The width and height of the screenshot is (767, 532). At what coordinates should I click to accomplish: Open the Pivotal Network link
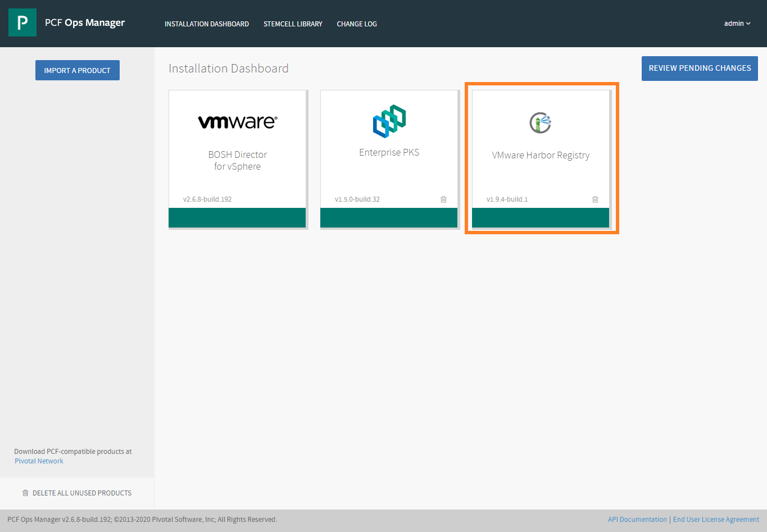(39, 461)
